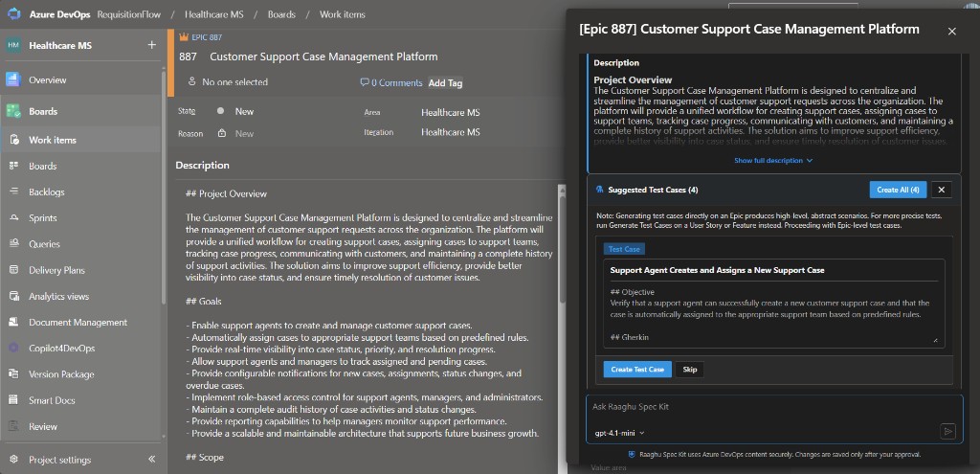Open the Iteration field Healthcare MS
The width and height of the screenshot is (980, 474).
pyautogui.click(x=450, y=132)
